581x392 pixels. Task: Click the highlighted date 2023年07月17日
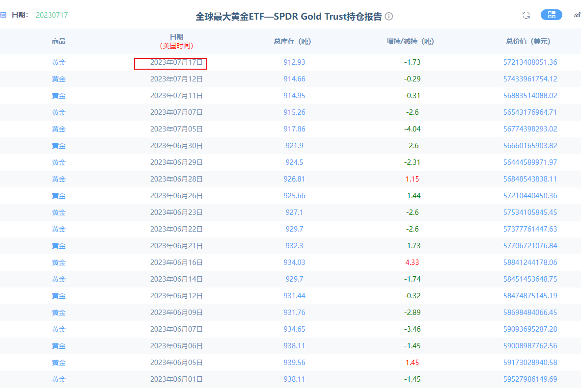(176, 62)
